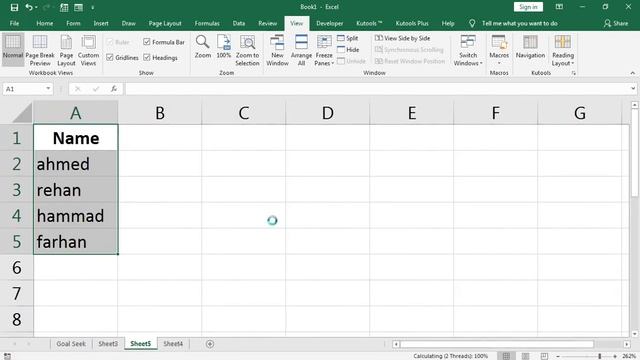Select row 6 header
This screenshot has width=640, height=360.
coord(16,268)
